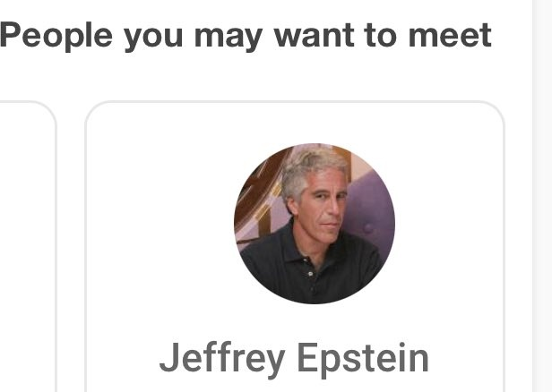
Task: Click the word 'meet' in the heading
Action: point(450,35)
